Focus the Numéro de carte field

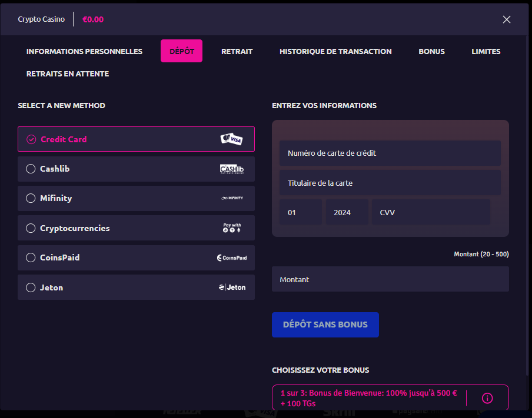tap(390, 153)
